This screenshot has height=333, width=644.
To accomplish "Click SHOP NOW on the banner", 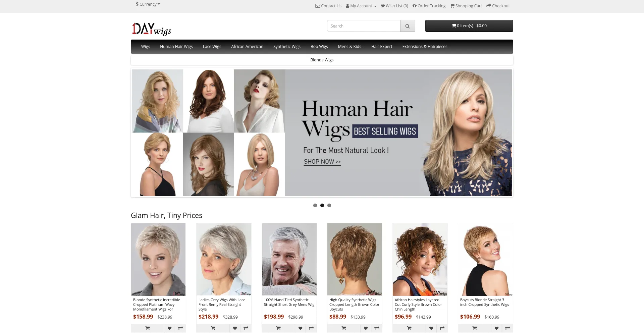I will coord(322,162).
